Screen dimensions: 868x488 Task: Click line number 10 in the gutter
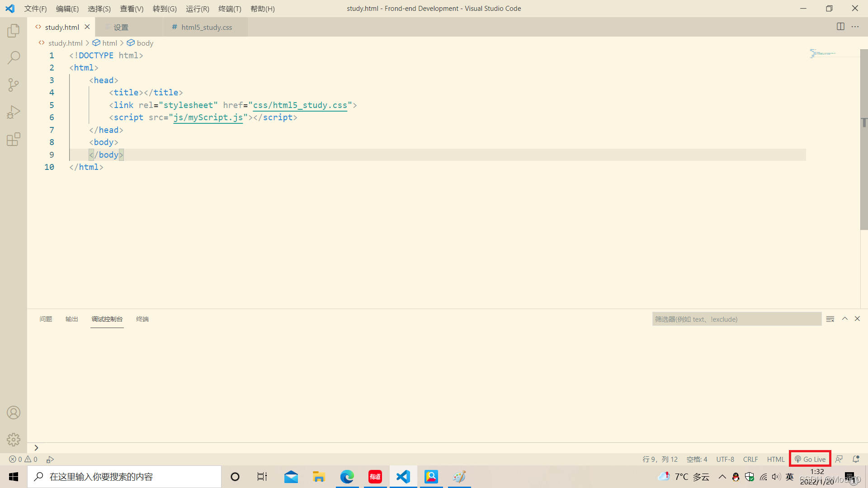pos(49,167)
